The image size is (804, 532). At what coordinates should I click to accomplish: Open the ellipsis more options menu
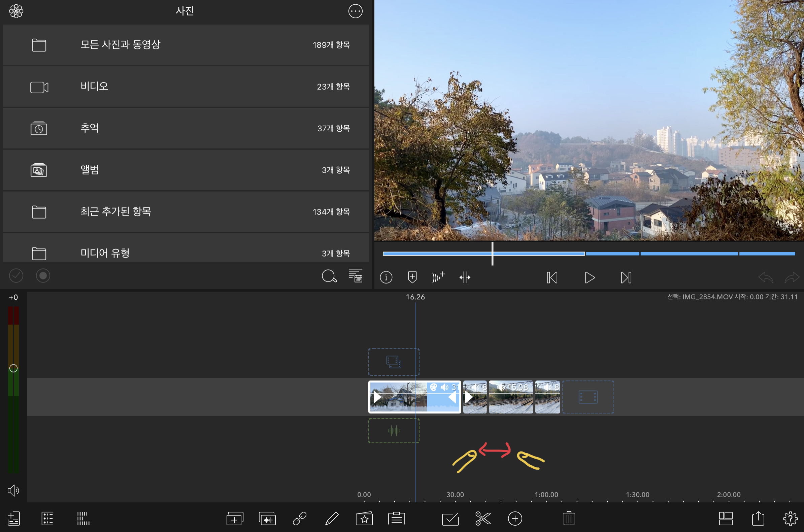pyautogui.click(x=355, y=11)
